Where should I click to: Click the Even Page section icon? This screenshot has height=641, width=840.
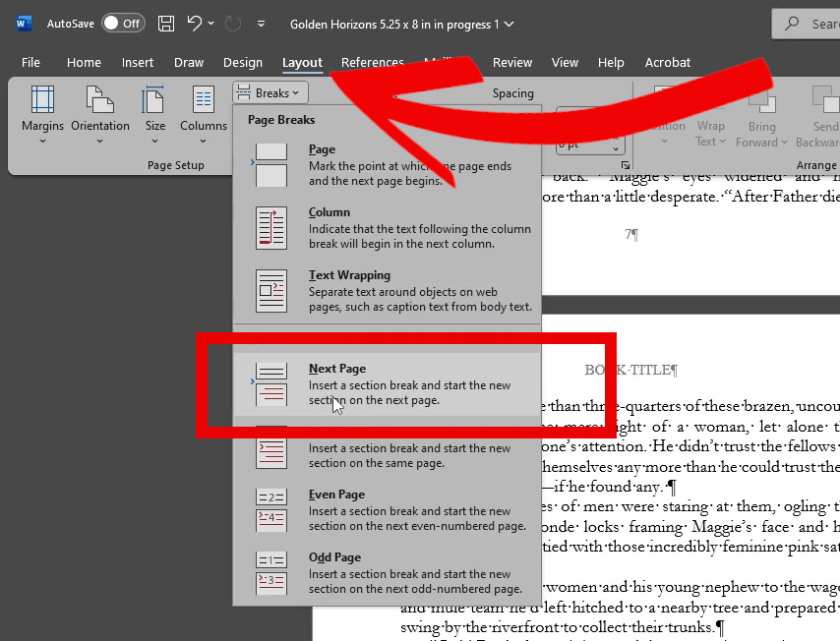pos(271,510)
